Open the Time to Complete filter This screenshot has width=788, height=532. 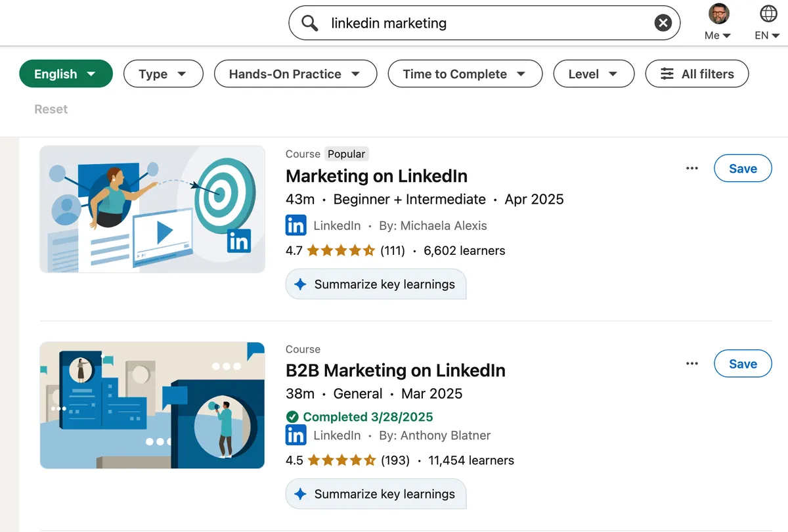pyautogui.click(x=465, y=74)
